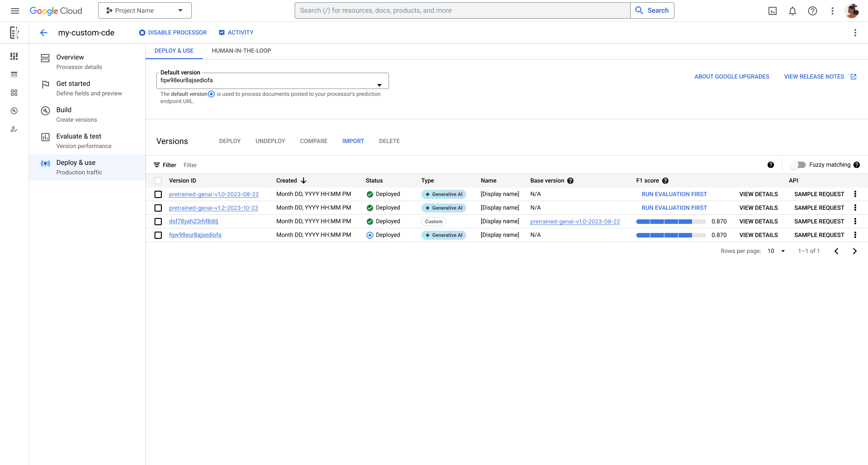Select all versions via header checkbox
Screen dimensions: 868x465
[158, 180]
